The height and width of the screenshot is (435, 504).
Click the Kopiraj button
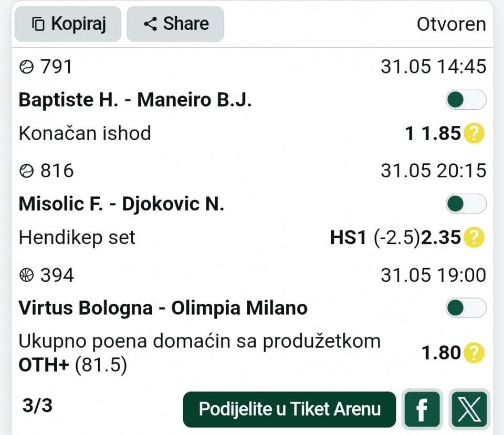pyautogui.click(x=68, y=24)
